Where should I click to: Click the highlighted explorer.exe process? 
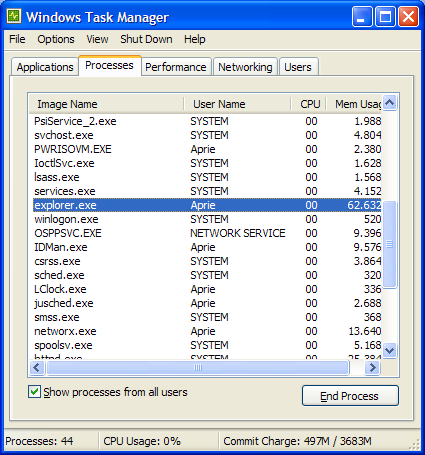click(207, 205)
